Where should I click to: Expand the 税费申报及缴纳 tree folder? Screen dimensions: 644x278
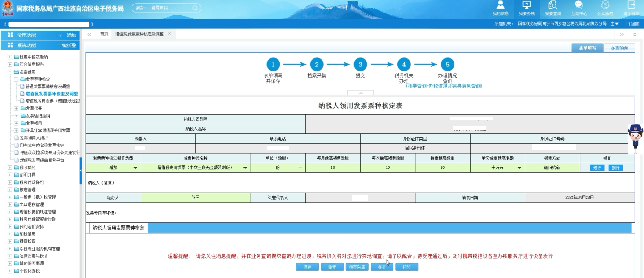(x=10, y=57)
